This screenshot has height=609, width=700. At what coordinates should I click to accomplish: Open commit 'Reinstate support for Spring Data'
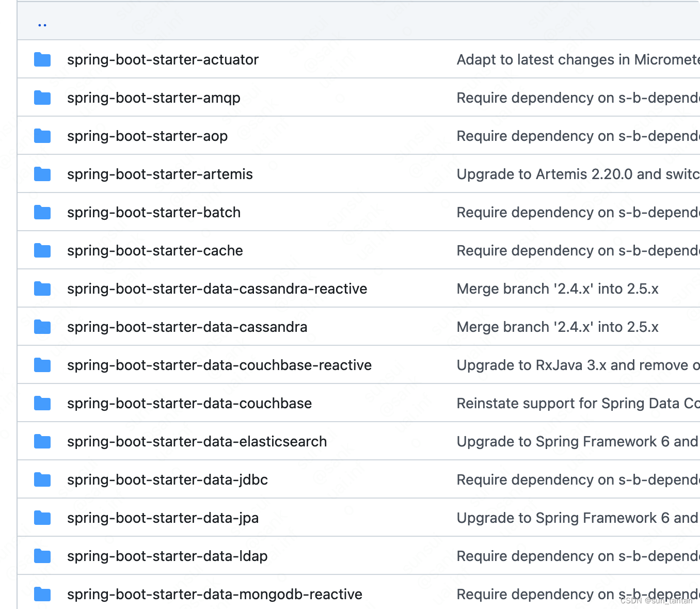[x=578, y=404]
